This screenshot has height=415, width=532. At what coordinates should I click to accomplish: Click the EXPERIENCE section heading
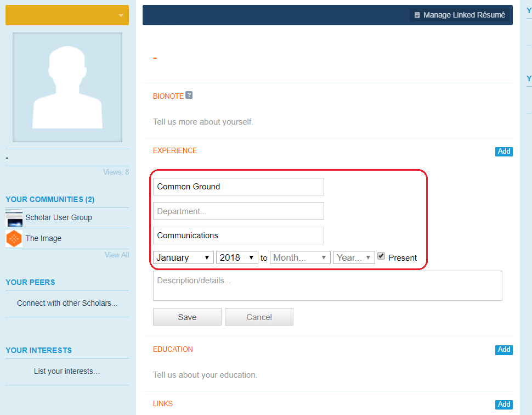175,150
